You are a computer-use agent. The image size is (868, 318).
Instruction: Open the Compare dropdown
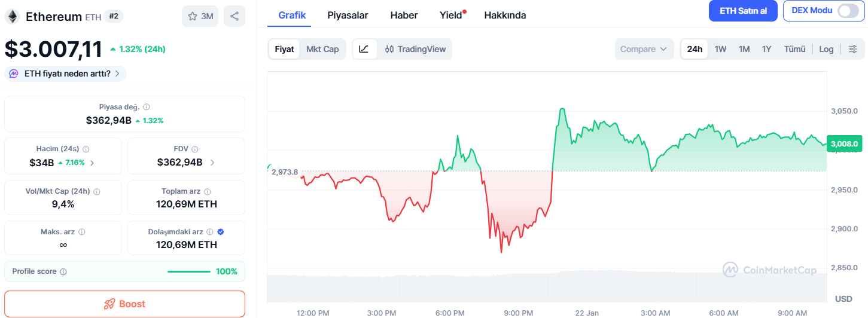coord(644,49)
